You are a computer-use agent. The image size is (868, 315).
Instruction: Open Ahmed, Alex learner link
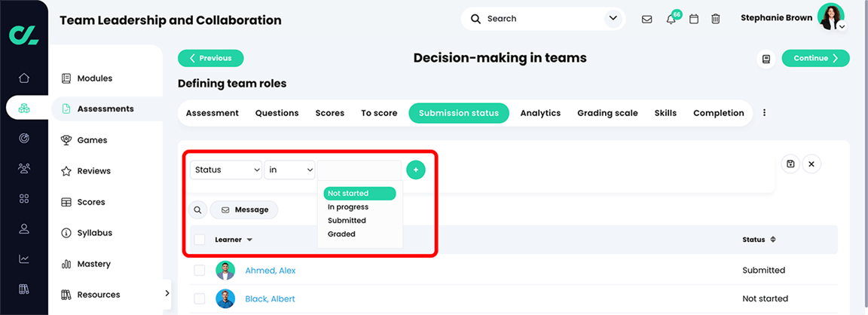[270, 271]
